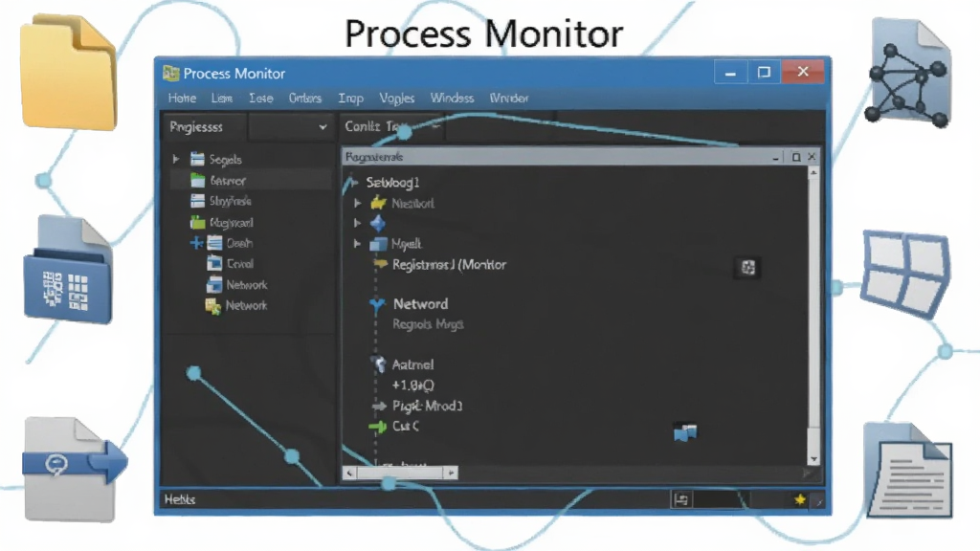Expand the arrow beside "Myælt" folder
This screenshot has width=980, height=551.
point(358,244)
